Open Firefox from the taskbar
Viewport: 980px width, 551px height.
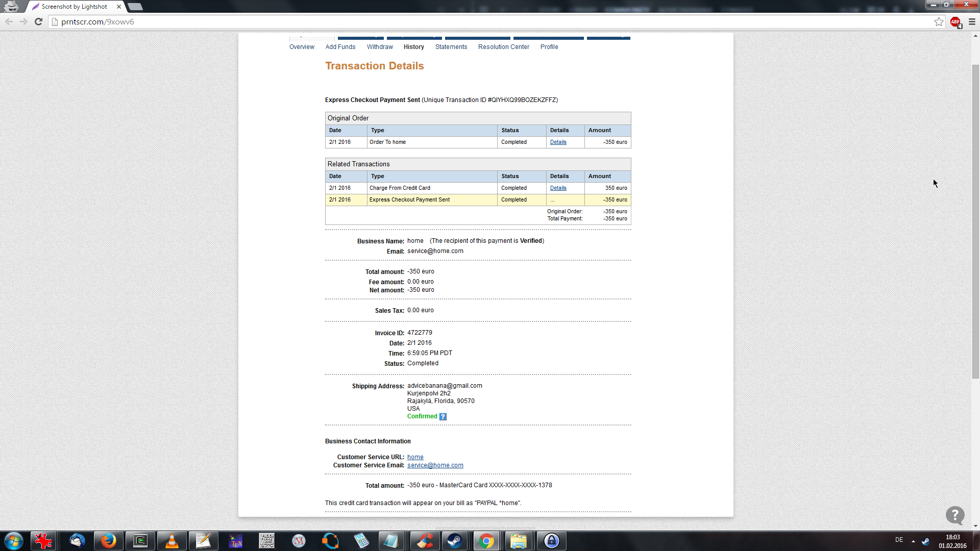pos(108,541)
